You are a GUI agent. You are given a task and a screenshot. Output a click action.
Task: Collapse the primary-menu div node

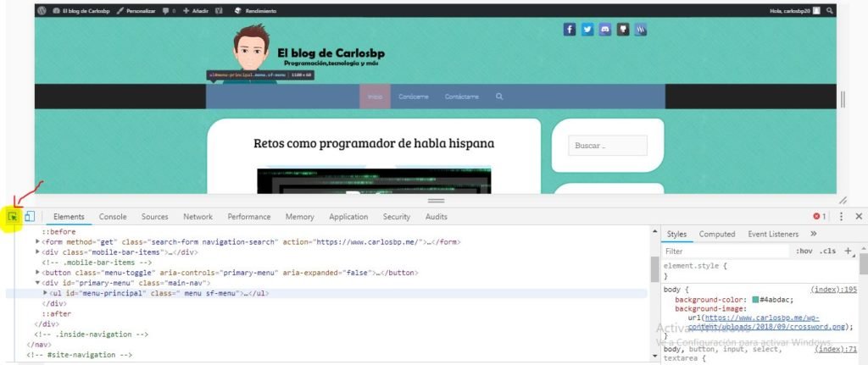click(x=37, y=283)
